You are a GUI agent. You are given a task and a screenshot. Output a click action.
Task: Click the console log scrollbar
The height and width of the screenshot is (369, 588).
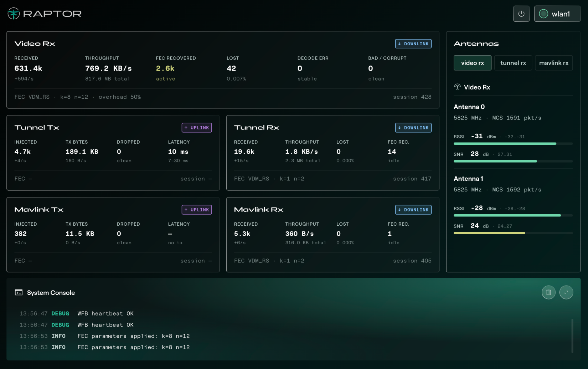click(x=572, y=335)
